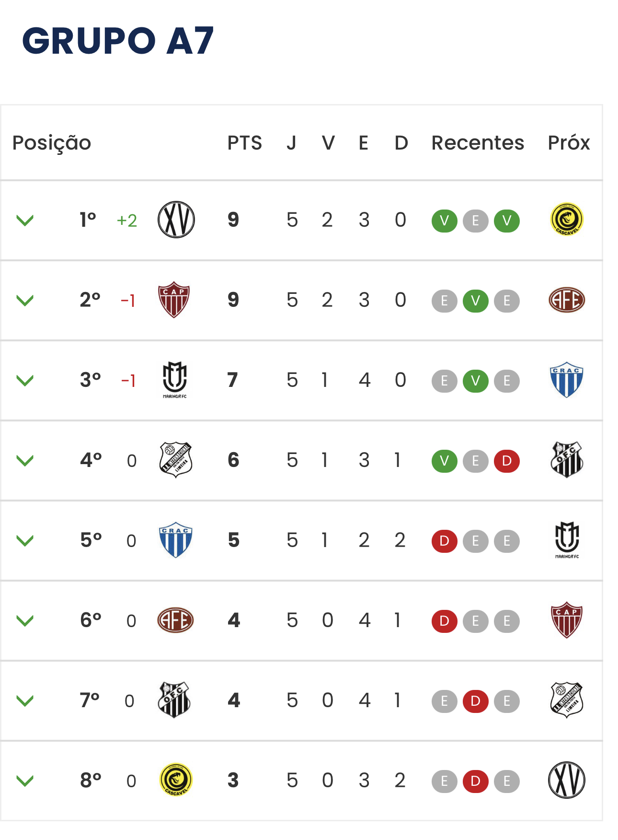Click the CAP crest in the 2nd place row
The height and width of the screenshot is (840, 618).
174,300
